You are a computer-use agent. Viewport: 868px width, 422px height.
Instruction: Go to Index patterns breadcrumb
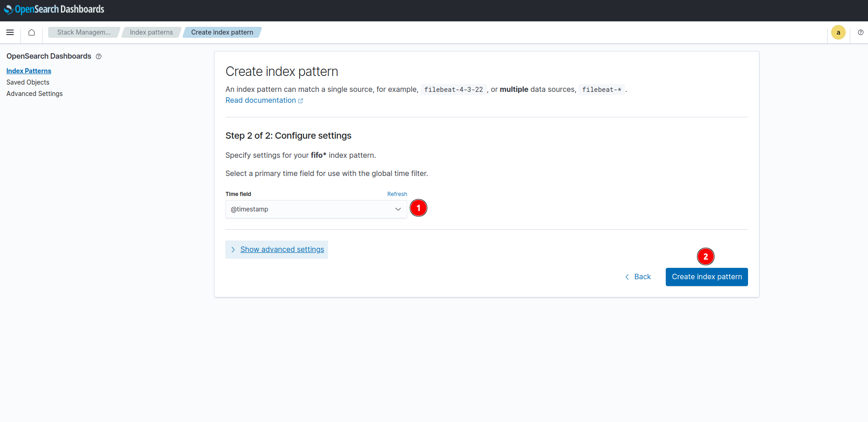[x=151, y=32]
